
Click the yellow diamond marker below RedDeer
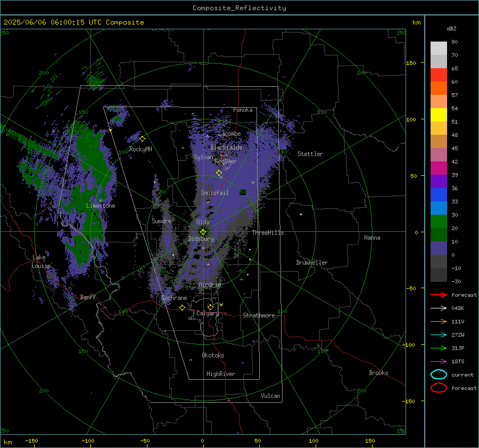pyautogui.click(x=219, y=173)
